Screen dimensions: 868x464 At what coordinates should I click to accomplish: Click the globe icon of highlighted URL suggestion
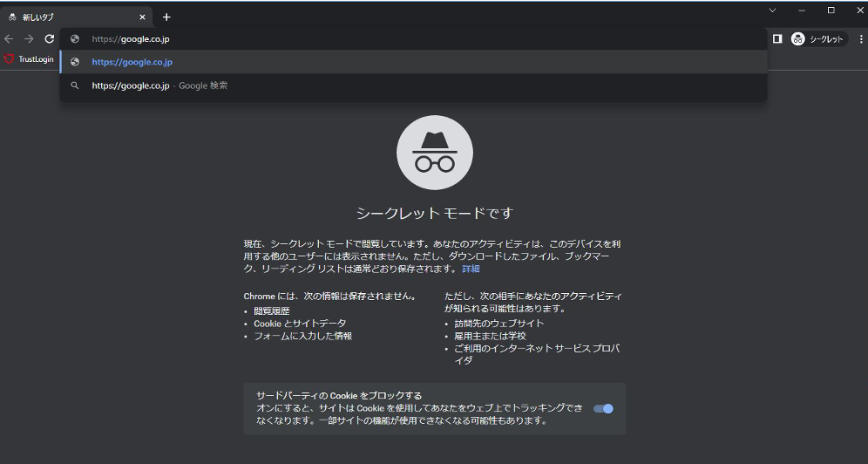click(75, 62)
